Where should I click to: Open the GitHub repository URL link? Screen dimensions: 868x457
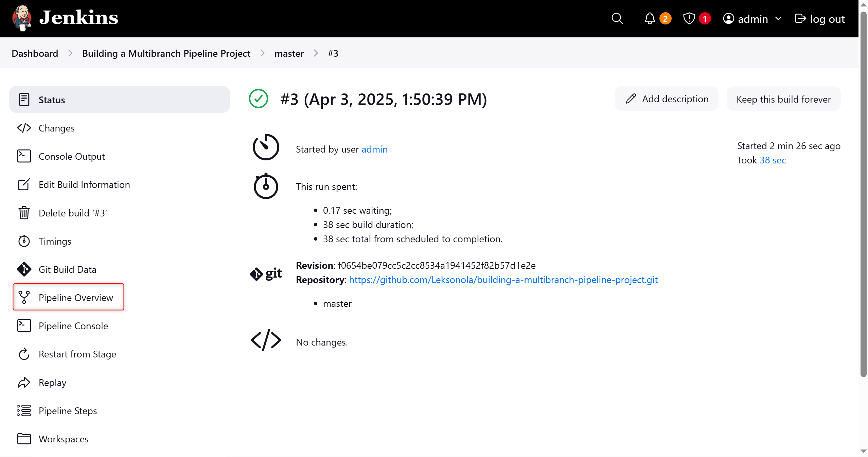pyautogui.click(x=503, y=279)
